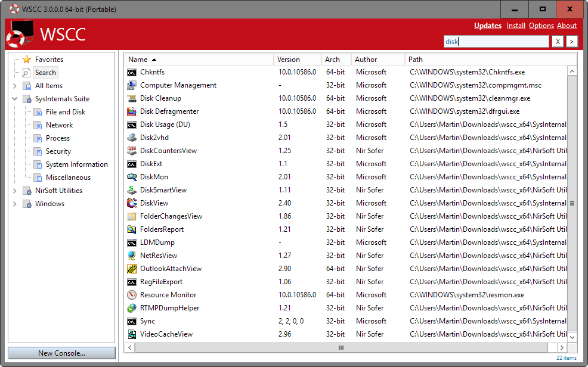Sort the list by Path column
588x367 pixels.
pyautogui.click(x=491, y=60)
